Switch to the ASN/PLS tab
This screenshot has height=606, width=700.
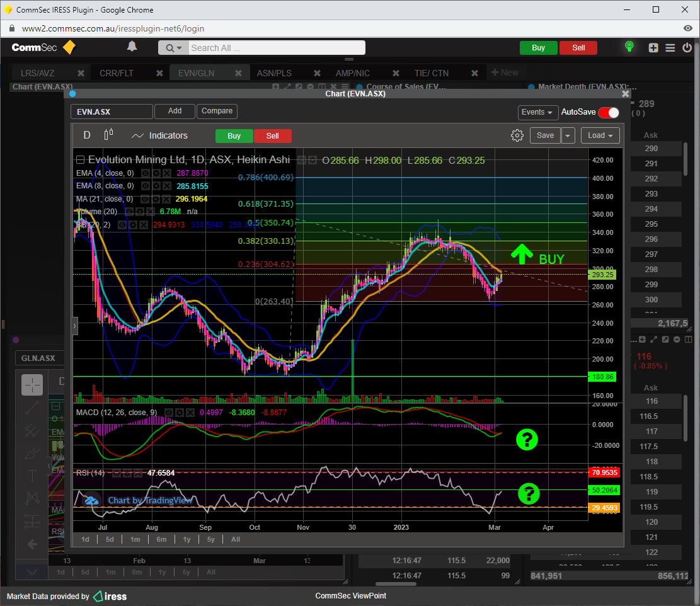274,73
